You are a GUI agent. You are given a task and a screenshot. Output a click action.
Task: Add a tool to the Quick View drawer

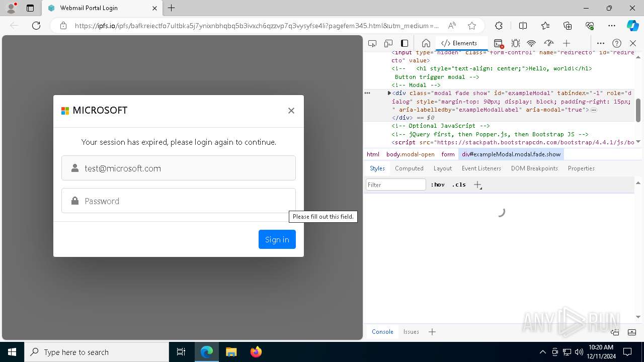(x=432, y=332)
